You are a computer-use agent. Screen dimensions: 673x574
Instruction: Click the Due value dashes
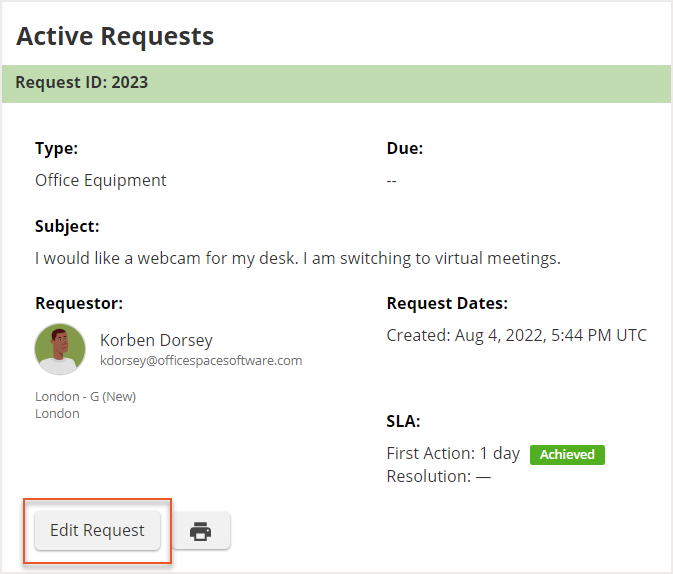pyautogui.click(x=391, y=181)
